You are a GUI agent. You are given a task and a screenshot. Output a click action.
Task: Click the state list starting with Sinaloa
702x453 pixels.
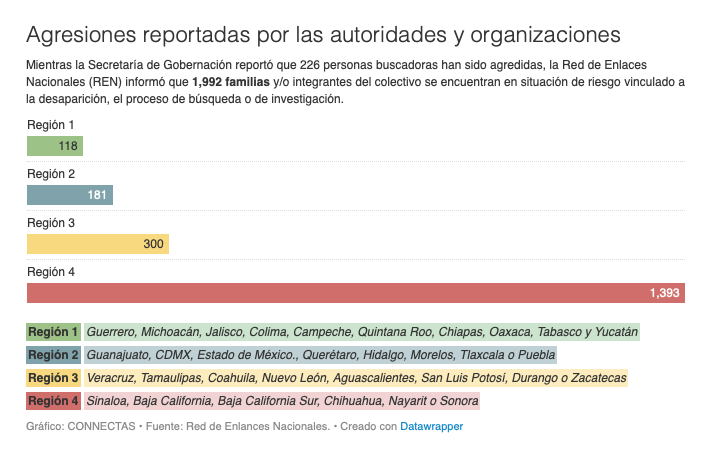pyautogui.click(x=282, y=401)
